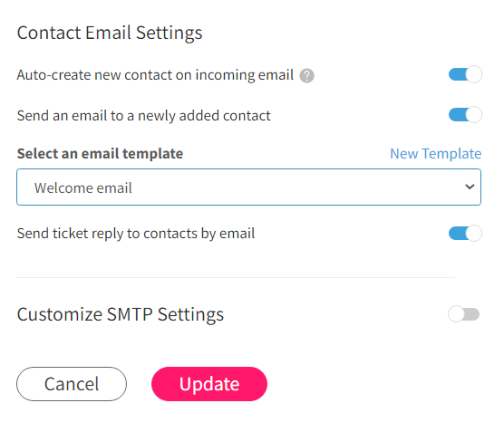The height and width of the screenshot is (432, 504).
Task: Turn off send email to newly added contact
Action: 465,115
